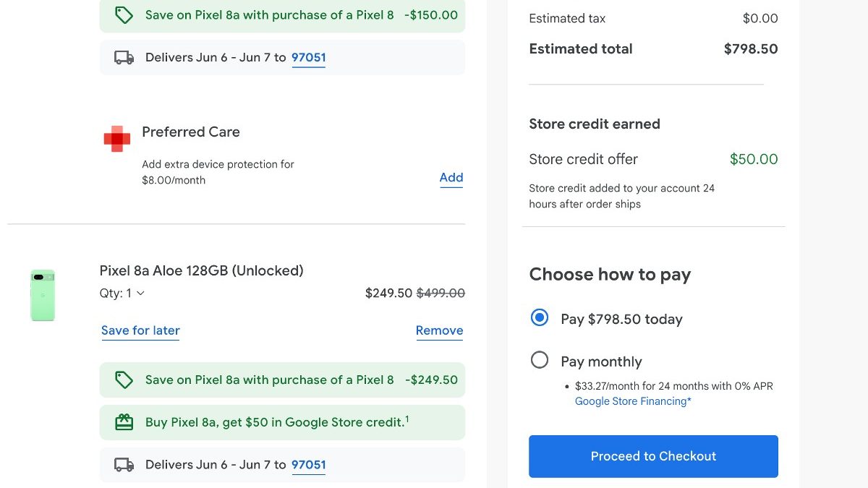Open the green Pixel 8a Aloe thumbnail
This screenshot has width=868, height=488.
43,295
